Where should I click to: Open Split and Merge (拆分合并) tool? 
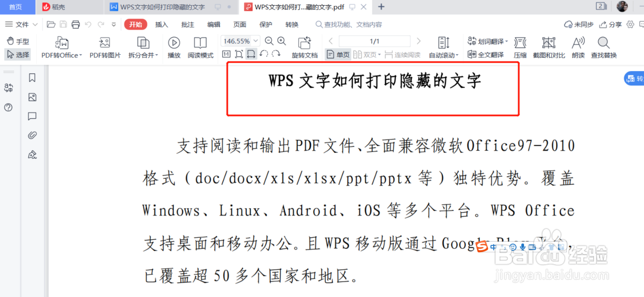[x=143, y=47]
